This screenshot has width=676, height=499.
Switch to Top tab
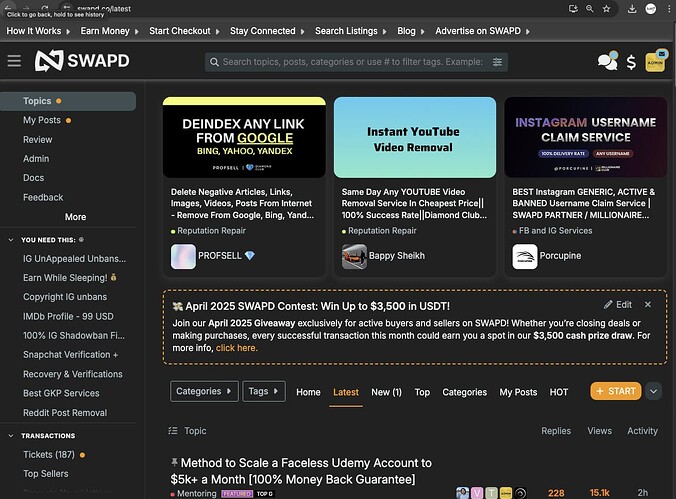422,392
